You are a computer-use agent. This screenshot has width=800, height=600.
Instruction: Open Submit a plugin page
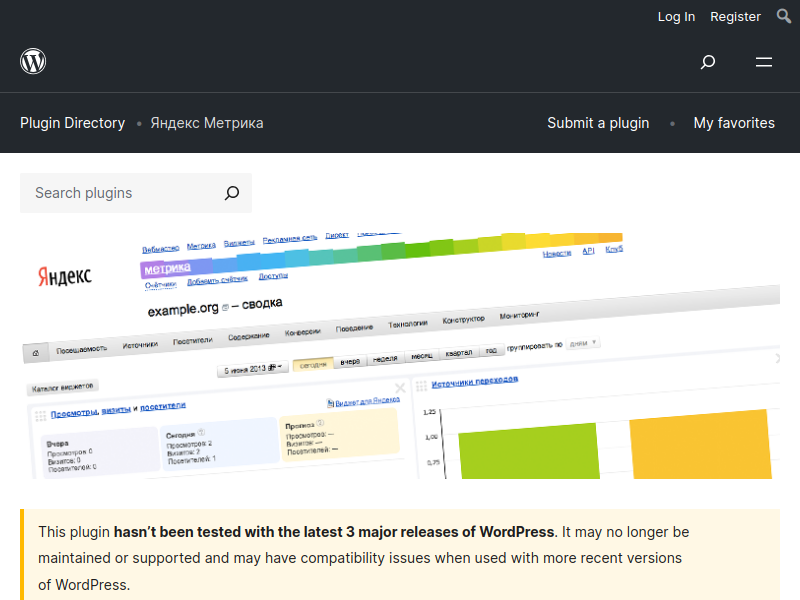tap(598, 123)
